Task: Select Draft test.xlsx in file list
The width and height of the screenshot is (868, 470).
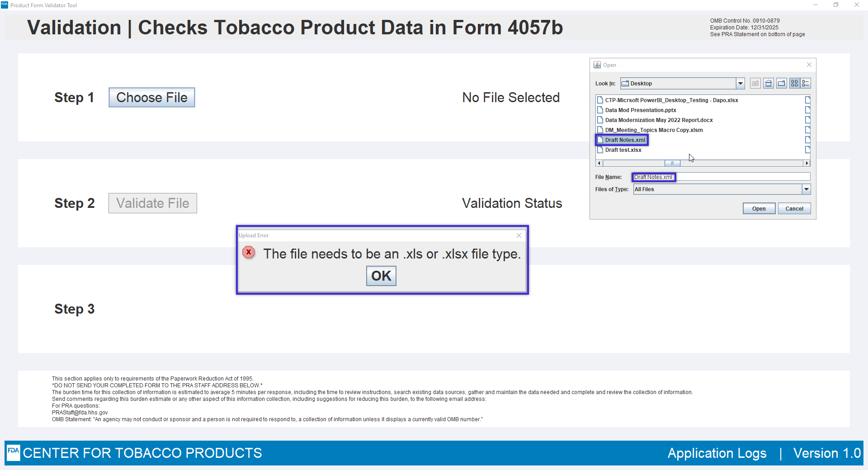Action: pyautogui.click(x=623, y=150)
